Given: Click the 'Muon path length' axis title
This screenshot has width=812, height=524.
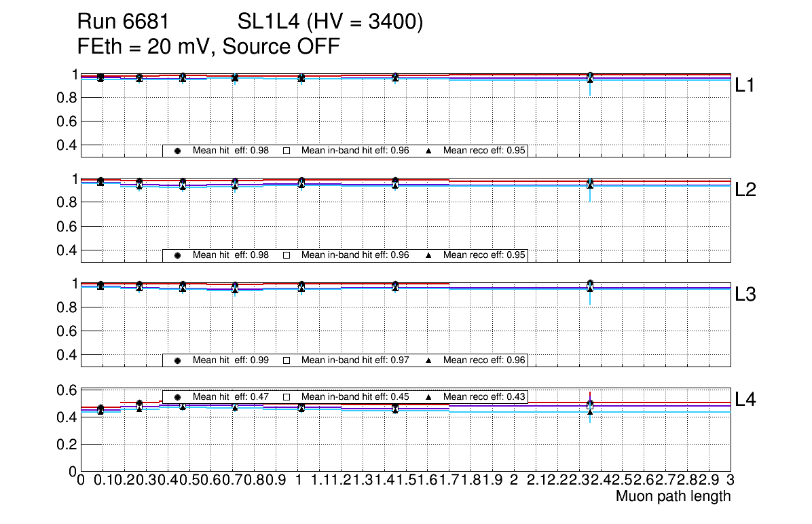Looking at the screenshot, I should [673, 496].
